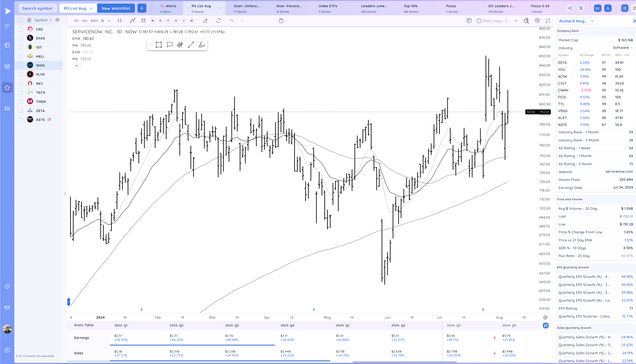Click the Search symbol field
636x364 pixels.
(38, 8)
